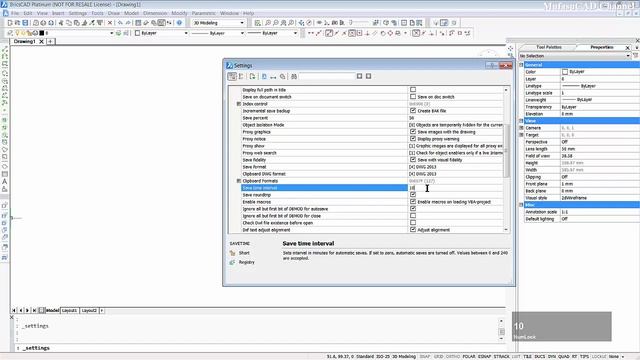Click the Dimensions settings icon in Settings toolbar
Viewport: 640px width, 360px height.
(273, 76)
